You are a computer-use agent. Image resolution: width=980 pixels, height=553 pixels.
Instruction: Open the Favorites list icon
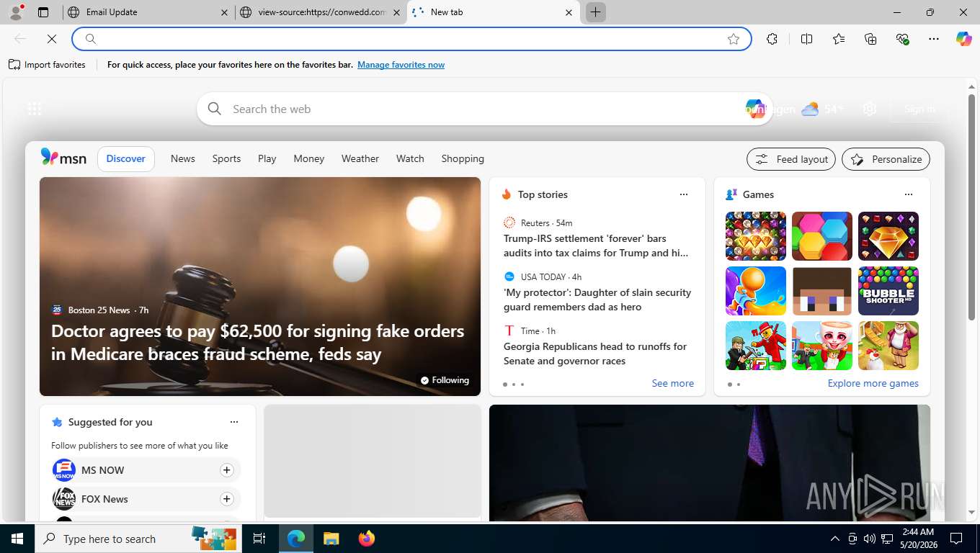coord(839,39)
